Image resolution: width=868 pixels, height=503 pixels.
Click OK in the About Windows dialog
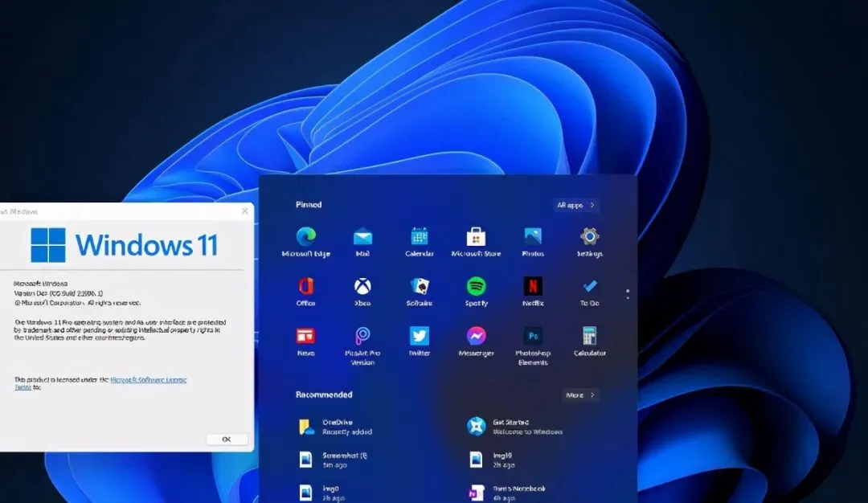[x=226, y=439]
